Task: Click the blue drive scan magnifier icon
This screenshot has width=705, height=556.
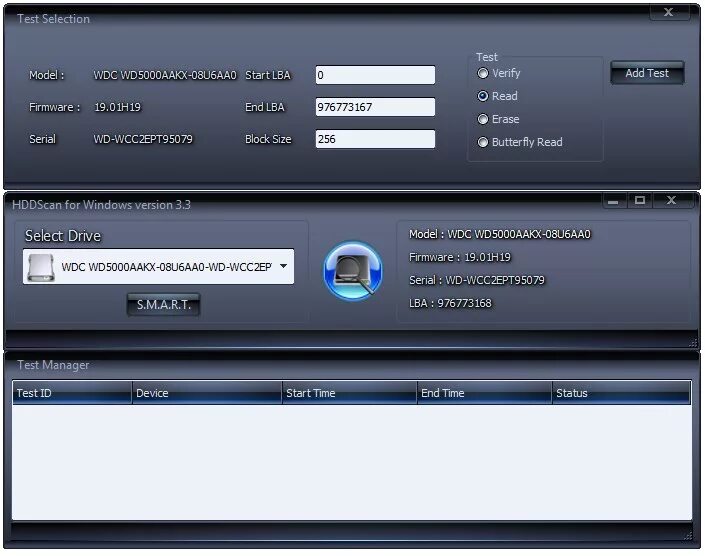Action: (x=353, y=271)
